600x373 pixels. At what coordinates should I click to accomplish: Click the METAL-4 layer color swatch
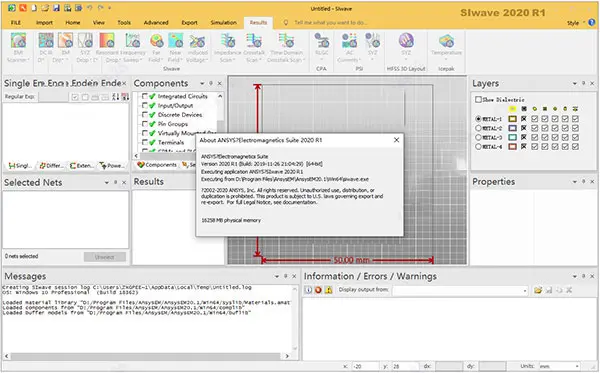tap(512, 147)
